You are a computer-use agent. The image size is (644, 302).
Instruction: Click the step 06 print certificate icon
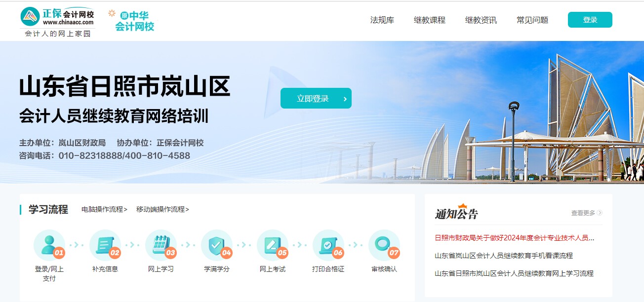328,245
